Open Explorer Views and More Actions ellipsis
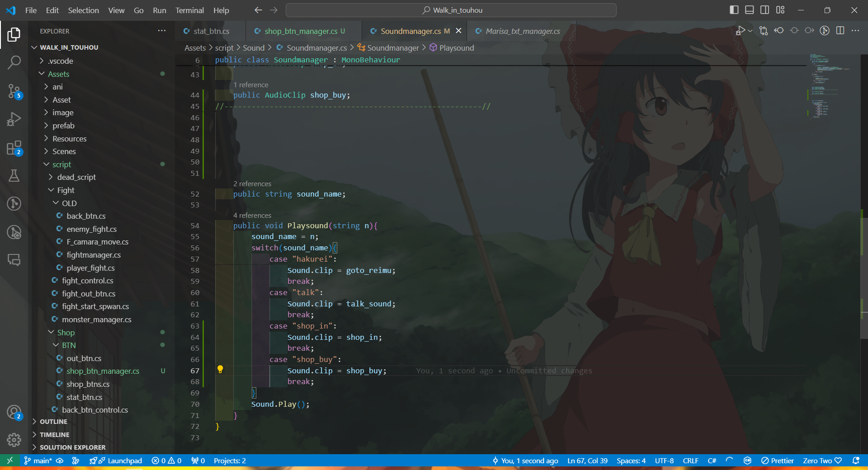Viewport: 868px width, 470px height. (162, 31)
